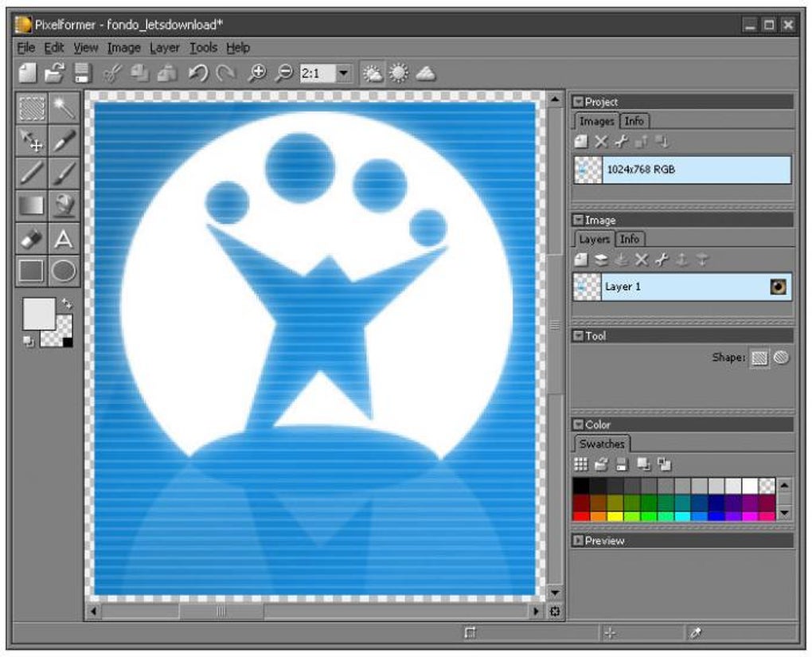Image resolution: width=812 pixels, height=657 pixels.
Task: Add a new layer in the Image panel
Action: click(x=581, y=260)
